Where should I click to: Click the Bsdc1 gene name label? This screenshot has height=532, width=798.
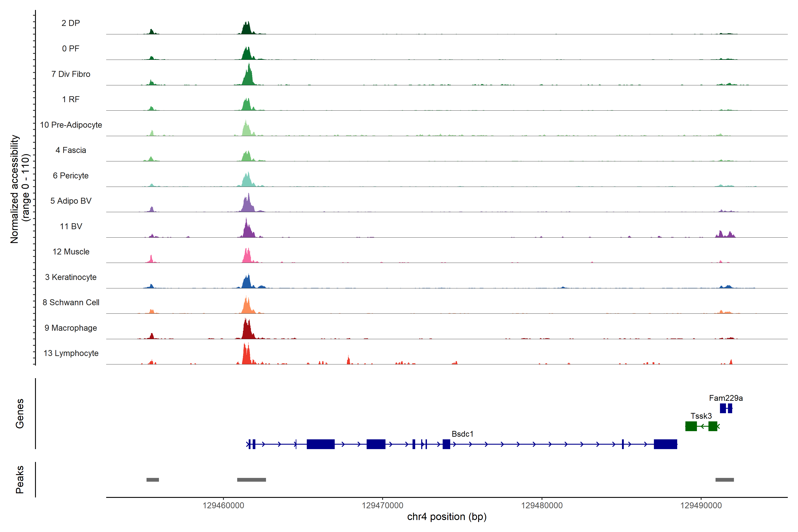tap(462, 434)
